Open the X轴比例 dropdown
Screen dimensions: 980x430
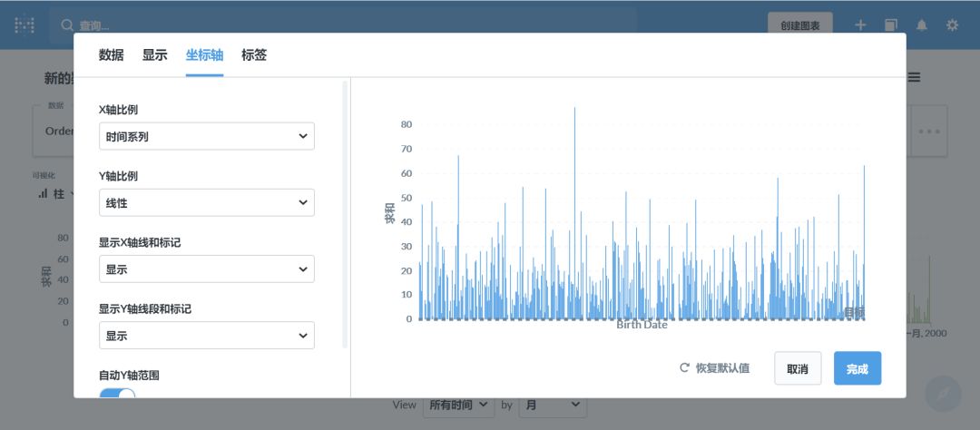click(207, 136)
